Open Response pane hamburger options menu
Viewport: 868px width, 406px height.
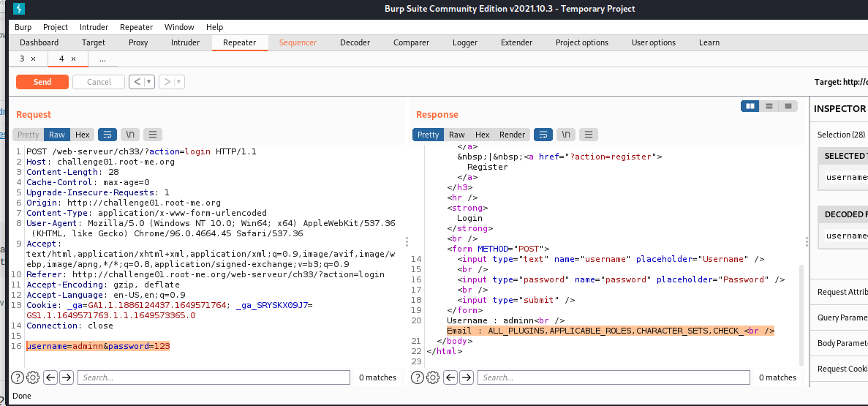pyautogui.click(x=589, y=135)
